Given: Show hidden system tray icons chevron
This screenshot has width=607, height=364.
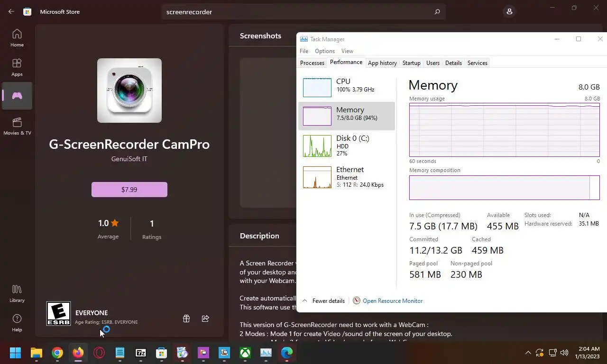Looking at the screenshot, I should click(x=528, y=353).
